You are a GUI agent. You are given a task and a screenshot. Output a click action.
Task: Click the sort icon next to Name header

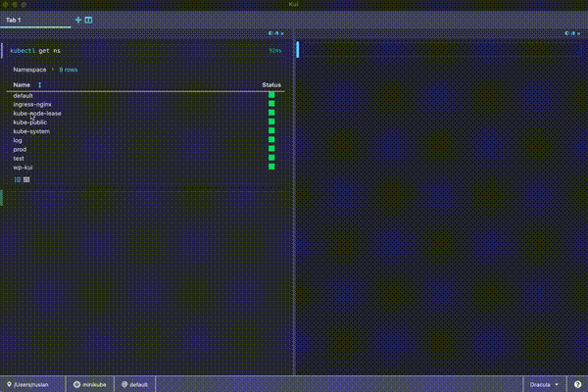39,85
